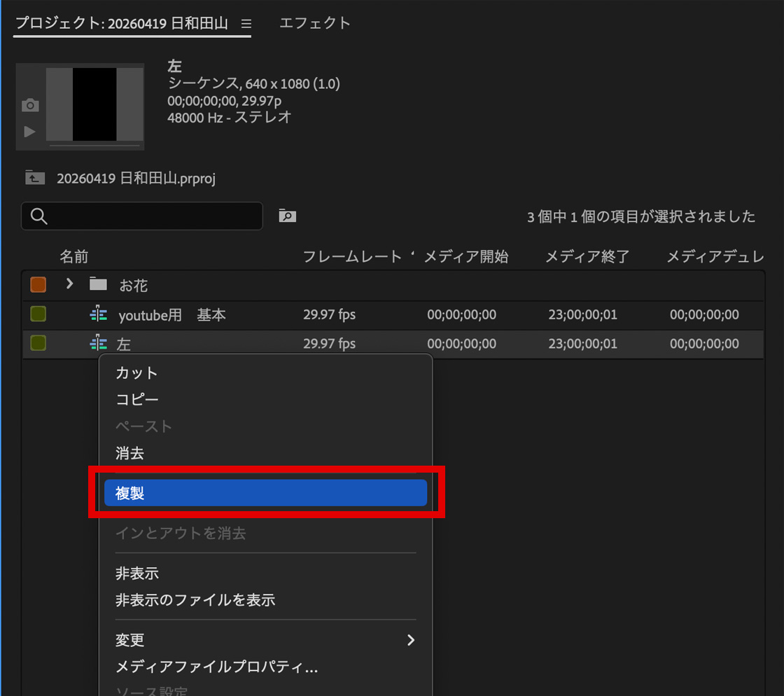
Task: Switch to the エフェクト tab
Action: pos(315,23)
